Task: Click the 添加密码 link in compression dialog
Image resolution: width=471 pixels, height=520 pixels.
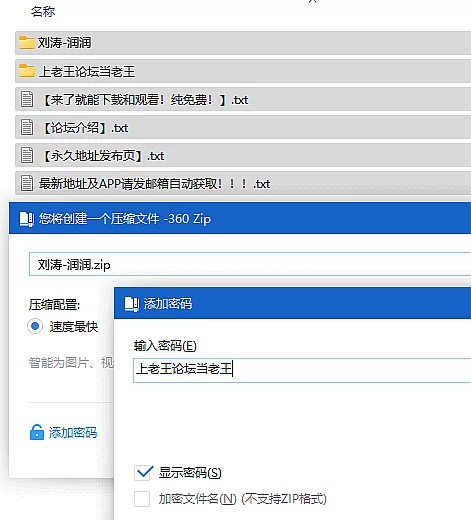Action: pos(73,433)
